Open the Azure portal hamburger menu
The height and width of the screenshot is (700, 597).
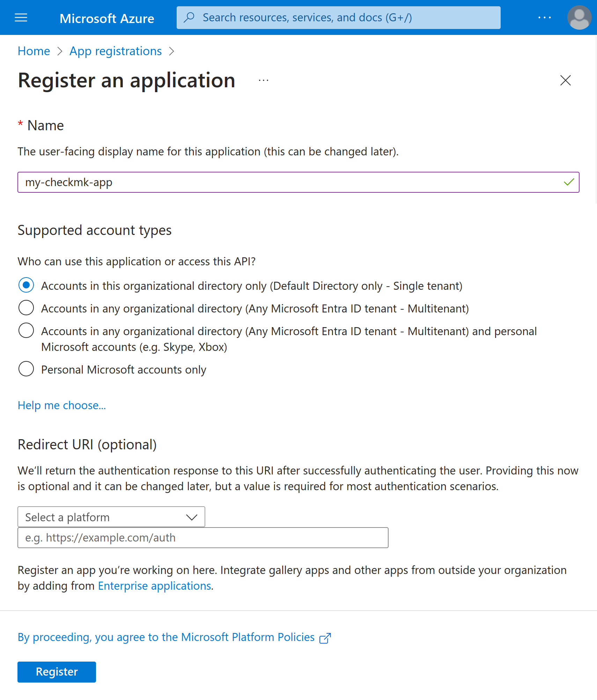tap(21, 17)
